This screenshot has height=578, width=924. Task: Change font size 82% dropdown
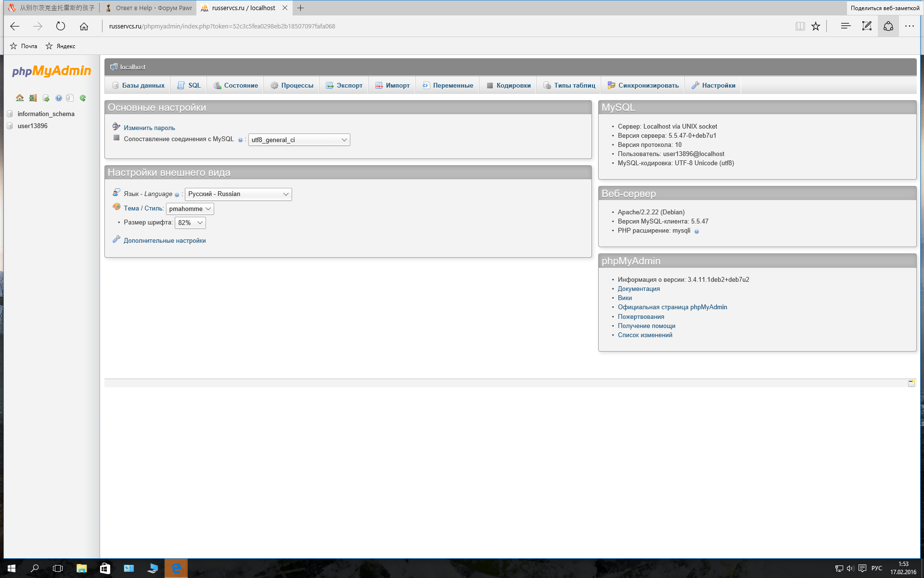click(190, 223)
